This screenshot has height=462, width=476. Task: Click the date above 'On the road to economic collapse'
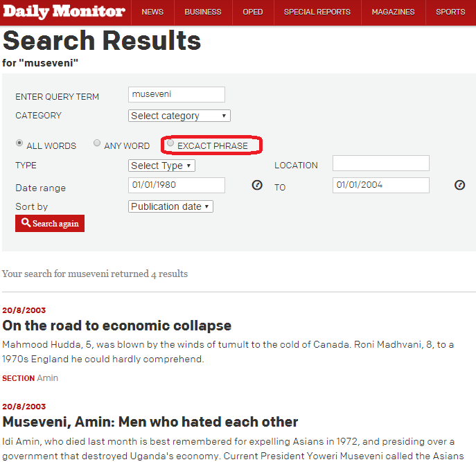(24, 310)
